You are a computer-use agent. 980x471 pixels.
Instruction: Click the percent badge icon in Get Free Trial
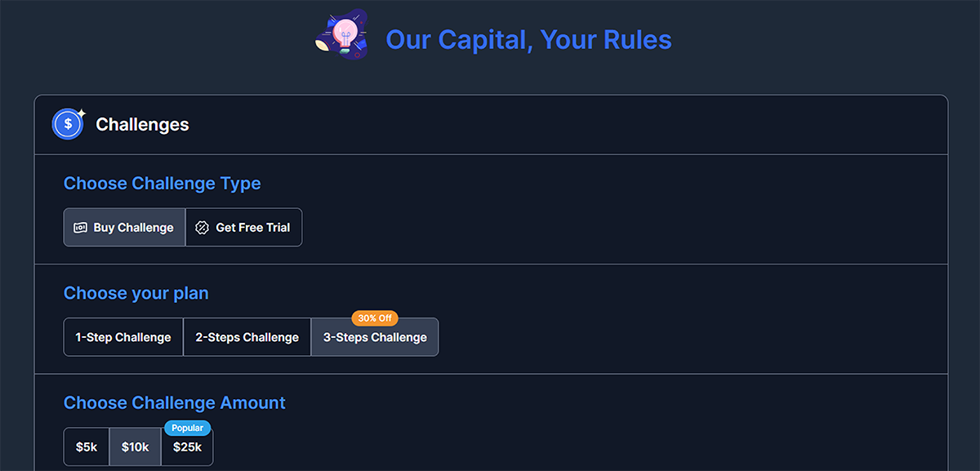click(x=203, y=228)
